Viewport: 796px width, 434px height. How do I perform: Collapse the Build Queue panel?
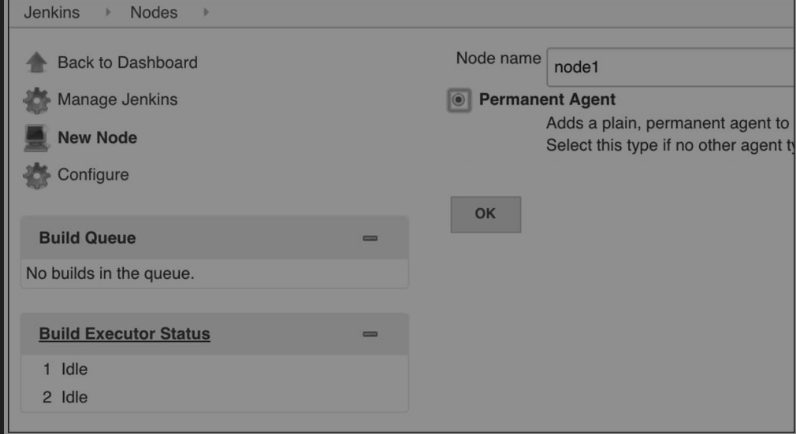pyautogui.click(x=370, y=239)
